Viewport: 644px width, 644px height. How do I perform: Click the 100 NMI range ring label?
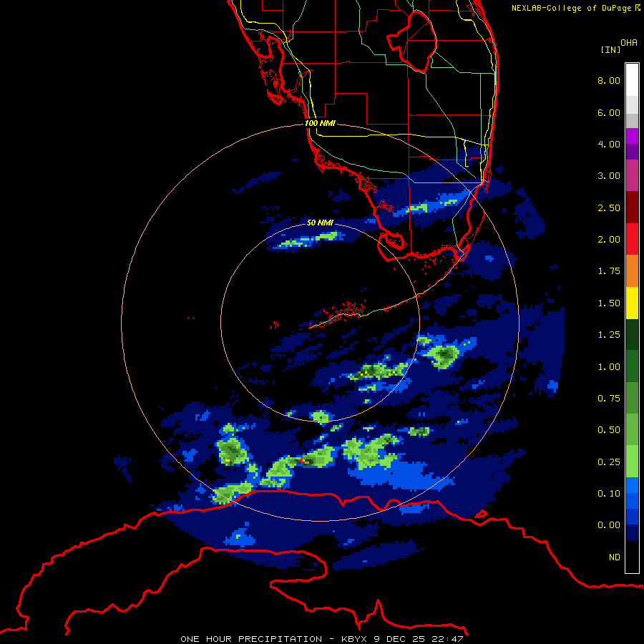[x=320, y=123]
